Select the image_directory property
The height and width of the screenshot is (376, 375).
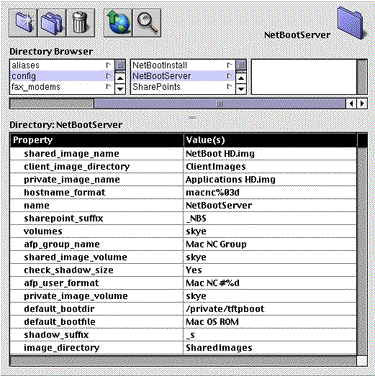[61, 348]
